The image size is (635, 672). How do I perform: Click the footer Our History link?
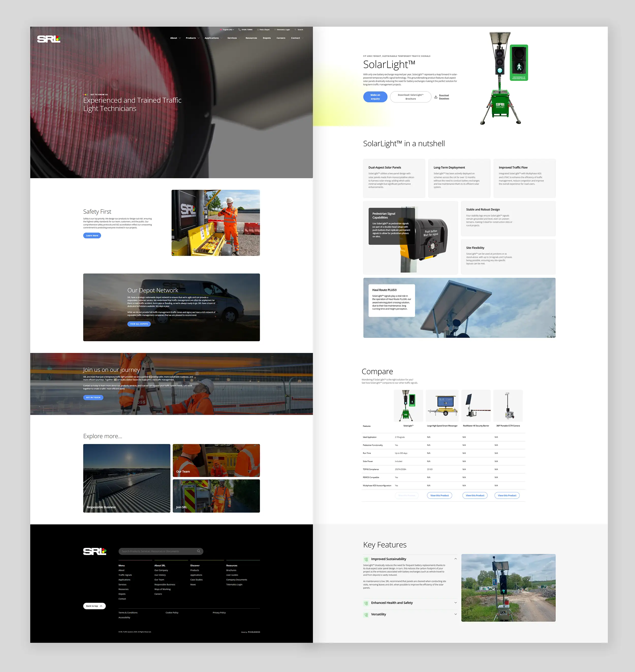160,575
